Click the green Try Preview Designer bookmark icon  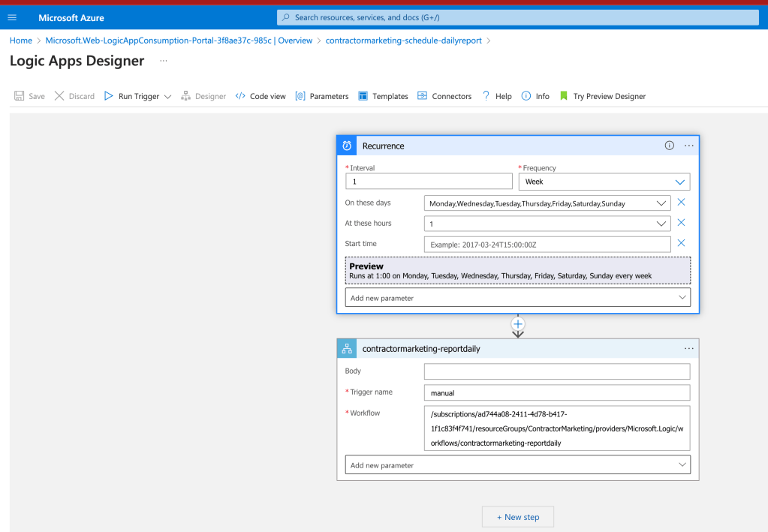tap(564, 96)
